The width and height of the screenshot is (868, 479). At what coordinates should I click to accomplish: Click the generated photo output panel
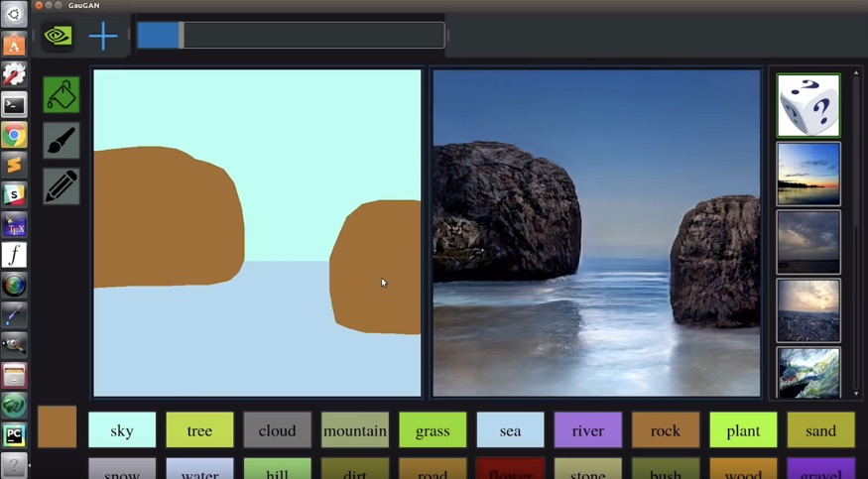click(x=597, y=233)
